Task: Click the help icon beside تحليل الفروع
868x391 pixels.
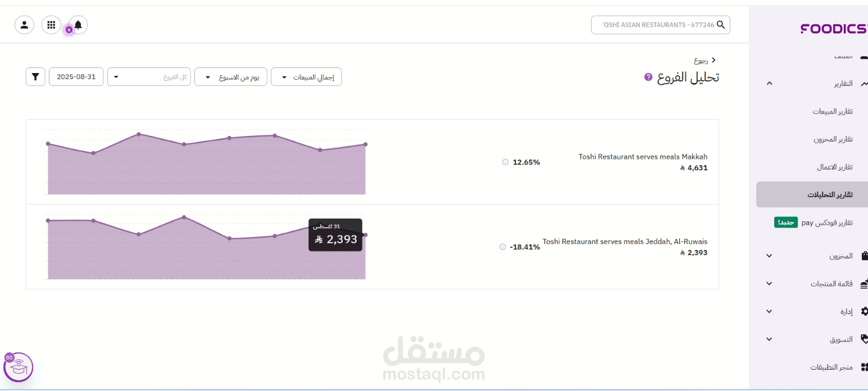Action: 648,77
